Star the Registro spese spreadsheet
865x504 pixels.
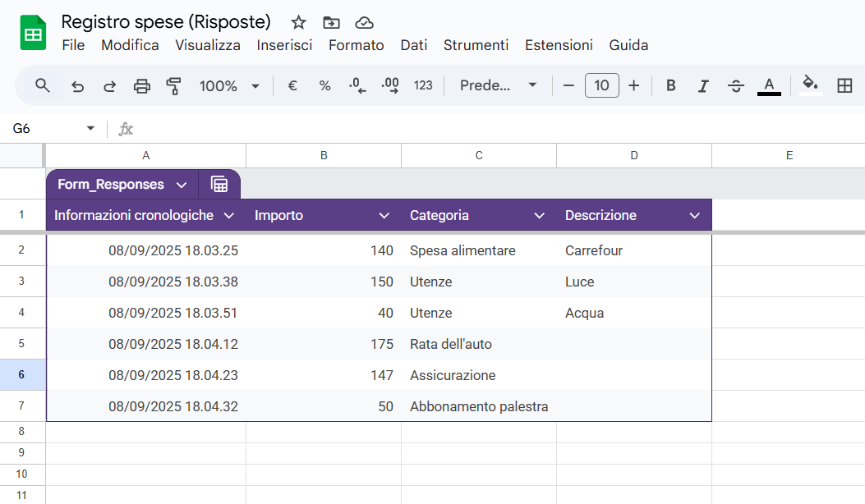tap(297, 22)
